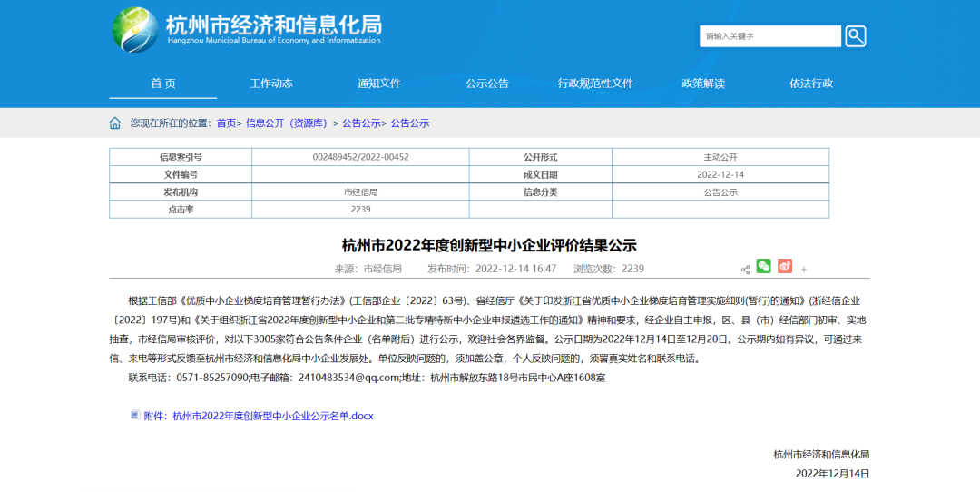Click the 成文日期 table label
Viewport: 980px width, 492px height.
[x=541, y=174]
